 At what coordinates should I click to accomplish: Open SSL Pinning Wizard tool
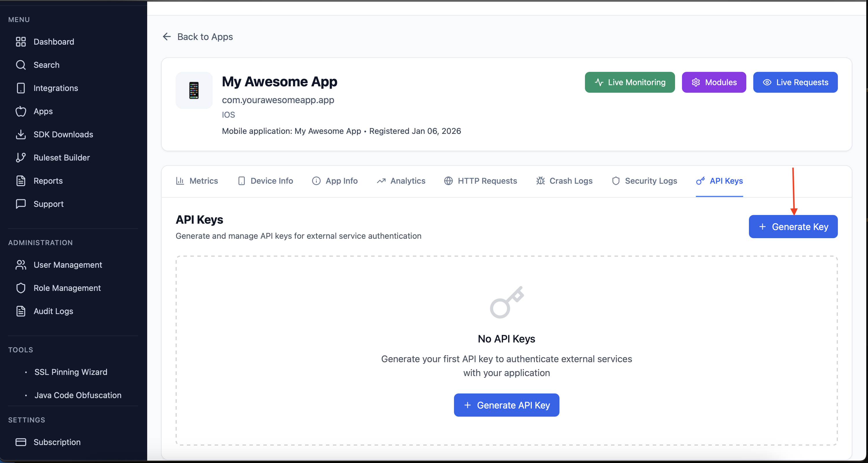[71, 372]
